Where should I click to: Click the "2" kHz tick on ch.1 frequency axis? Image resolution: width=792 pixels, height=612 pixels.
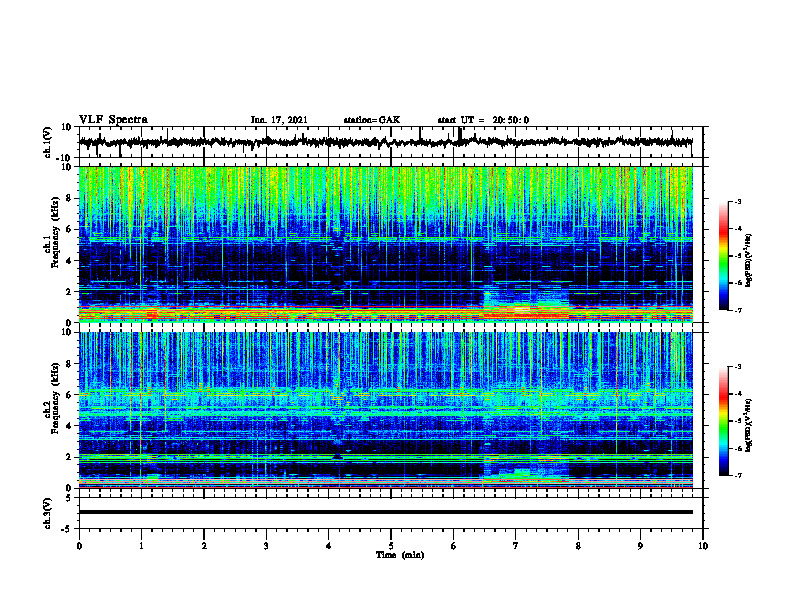69,291
